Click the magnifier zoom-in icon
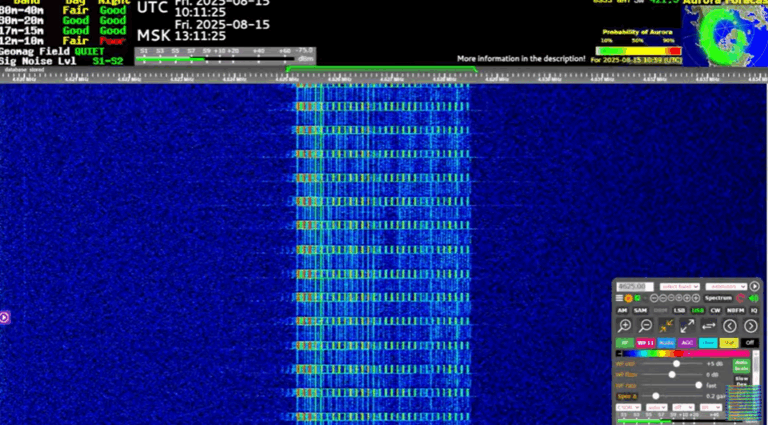768x425 pixels. coord(625,326)
